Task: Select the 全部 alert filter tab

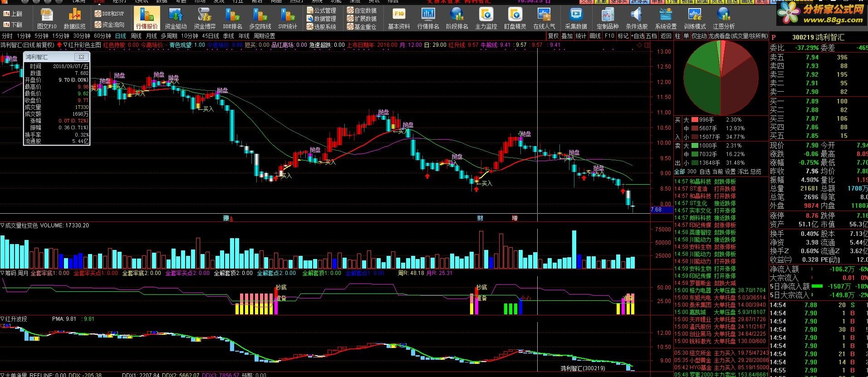Action: pyautogui.click(x=679, y=171)
